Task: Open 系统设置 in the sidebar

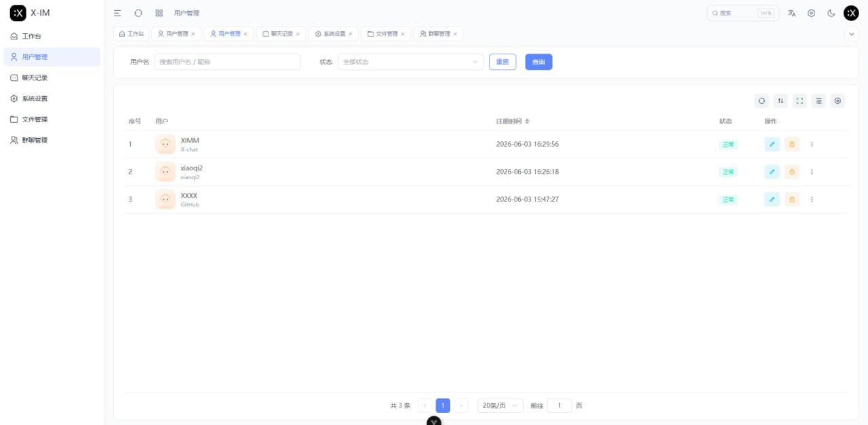Action: coord(52,98)
